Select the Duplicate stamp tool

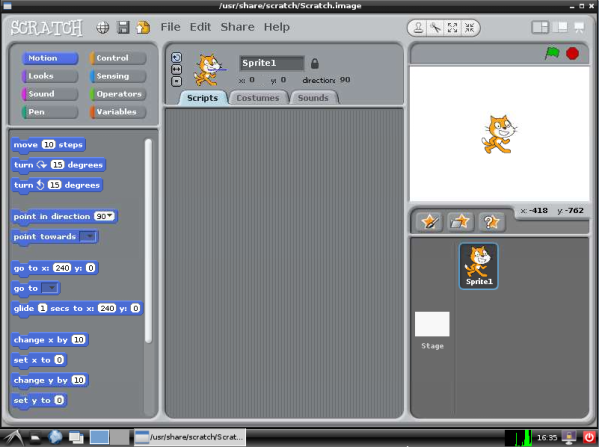click(418, 28)
